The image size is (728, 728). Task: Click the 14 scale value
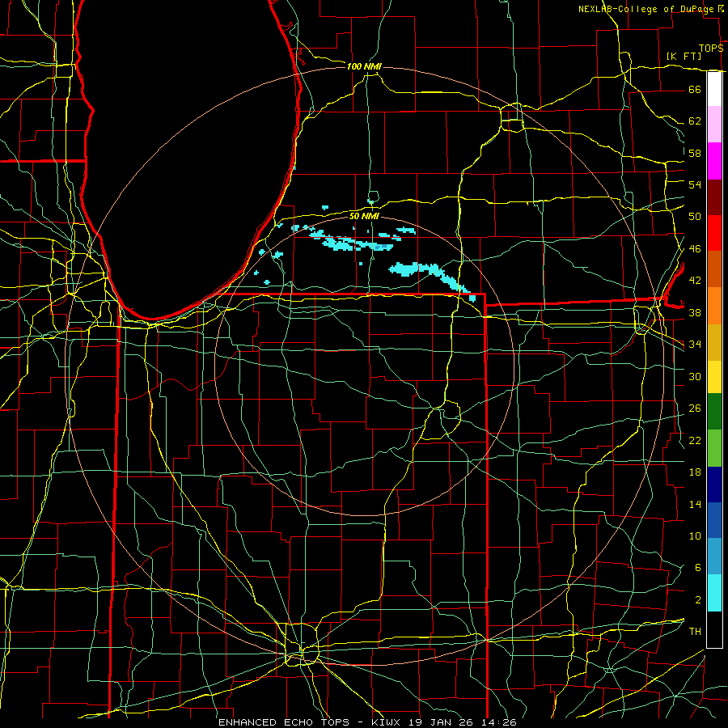tap(695, 504)
